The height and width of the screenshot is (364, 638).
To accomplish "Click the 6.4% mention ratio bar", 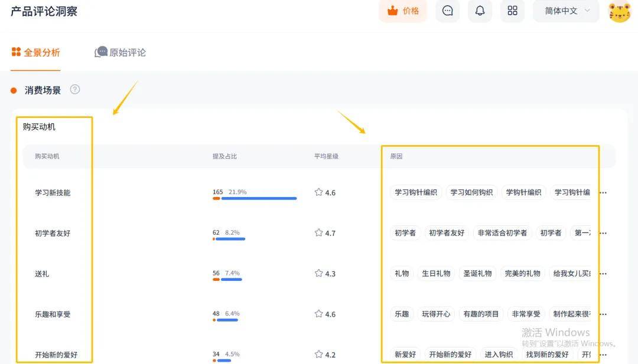I will pos(225,320).
